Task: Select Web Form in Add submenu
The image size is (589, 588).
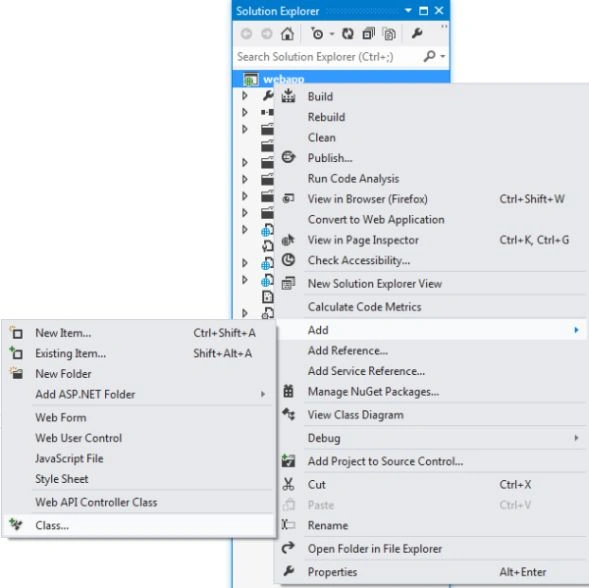Action: point(139,417)
